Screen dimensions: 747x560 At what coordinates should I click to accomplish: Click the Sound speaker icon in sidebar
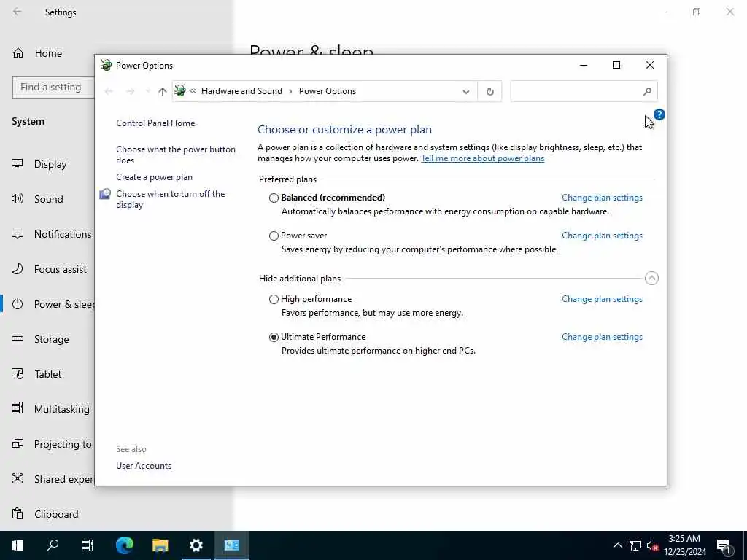(x=18, y=198)
